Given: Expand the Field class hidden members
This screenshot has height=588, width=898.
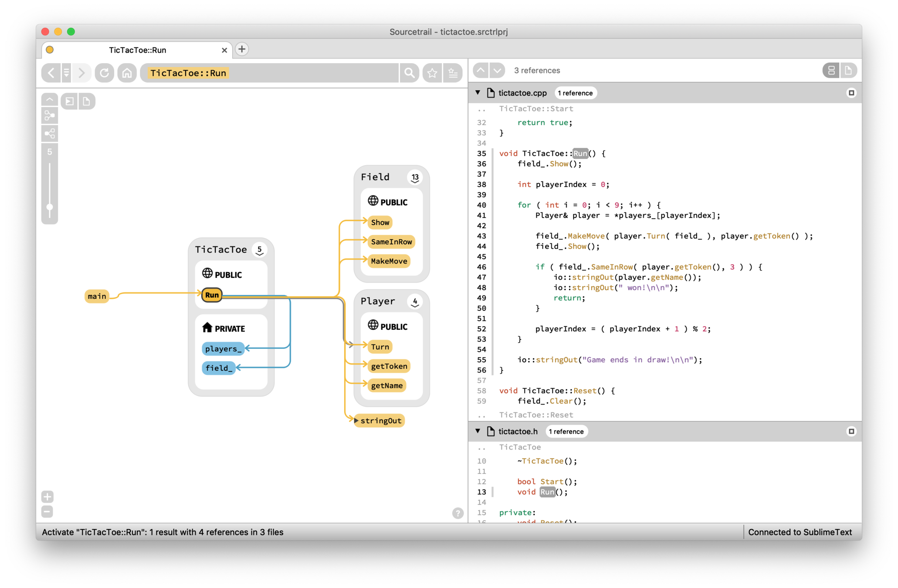Looking at the screenshot, I should 415,177.
